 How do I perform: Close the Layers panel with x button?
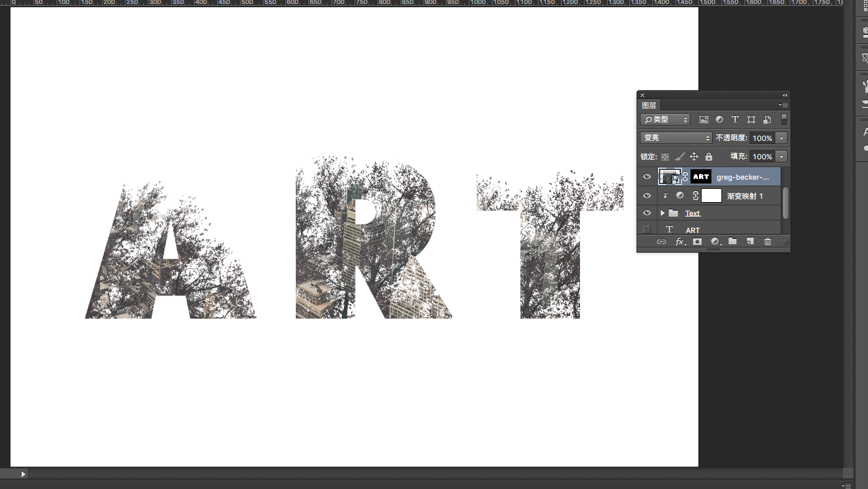pos(642,95)
